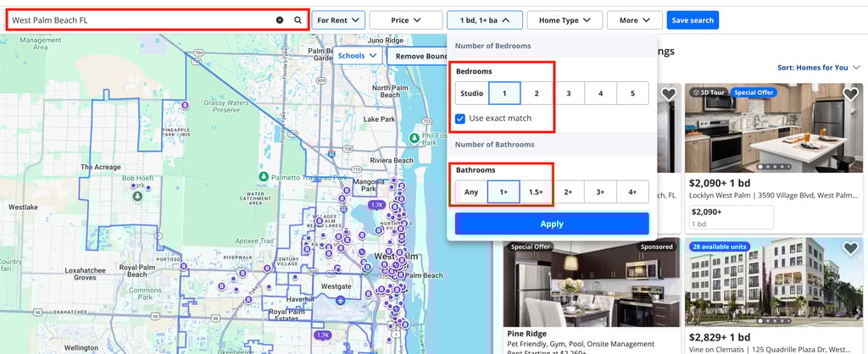The image size is (868, 354).
Task: Click the Pine Ridge listing title
Action: tap(526, 334)
